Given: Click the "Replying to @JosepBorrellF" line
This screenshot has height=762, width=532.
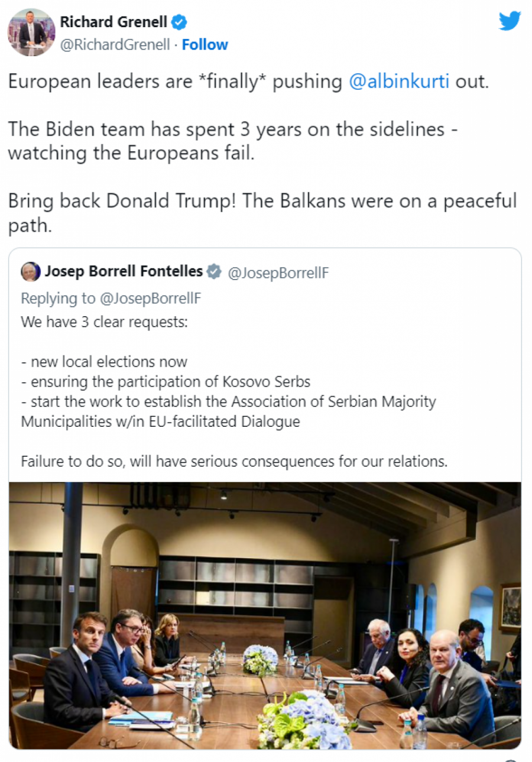Looking at the screenshot, I should (x=111, y=299).
